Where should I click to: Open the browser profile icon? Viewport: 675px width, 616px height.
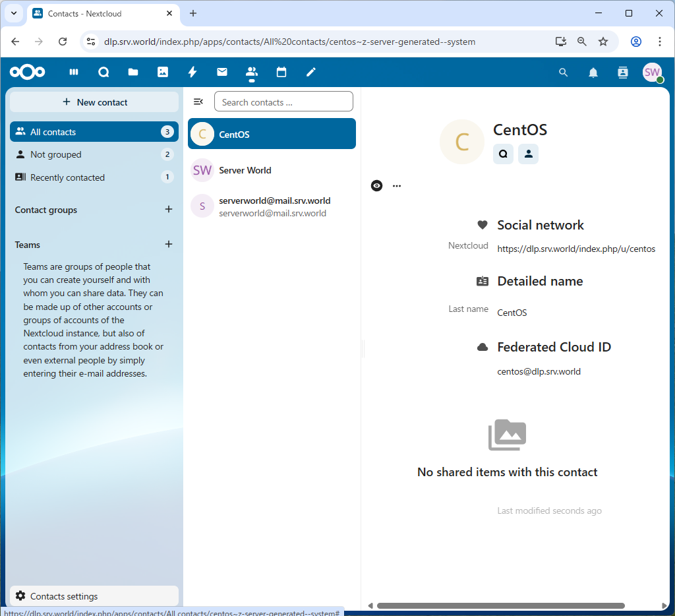[x=636, y=42]
